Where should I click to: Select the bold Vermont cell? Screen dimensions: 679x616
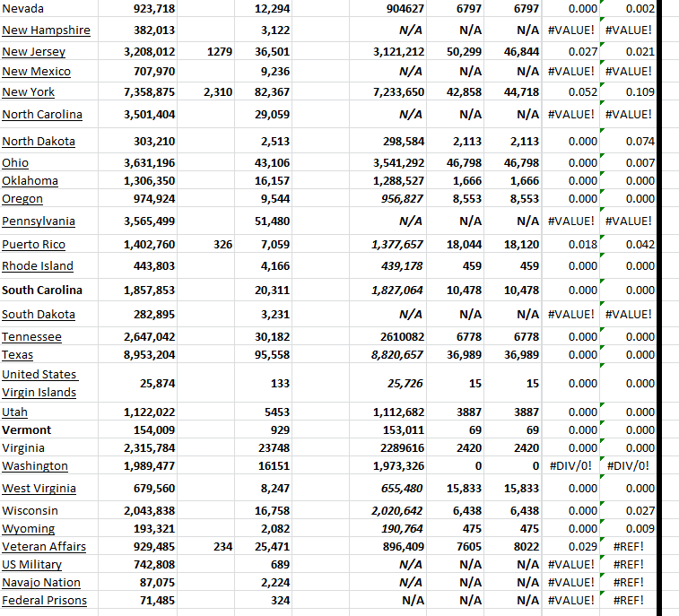pyautogui.click(x=49, y=429)
